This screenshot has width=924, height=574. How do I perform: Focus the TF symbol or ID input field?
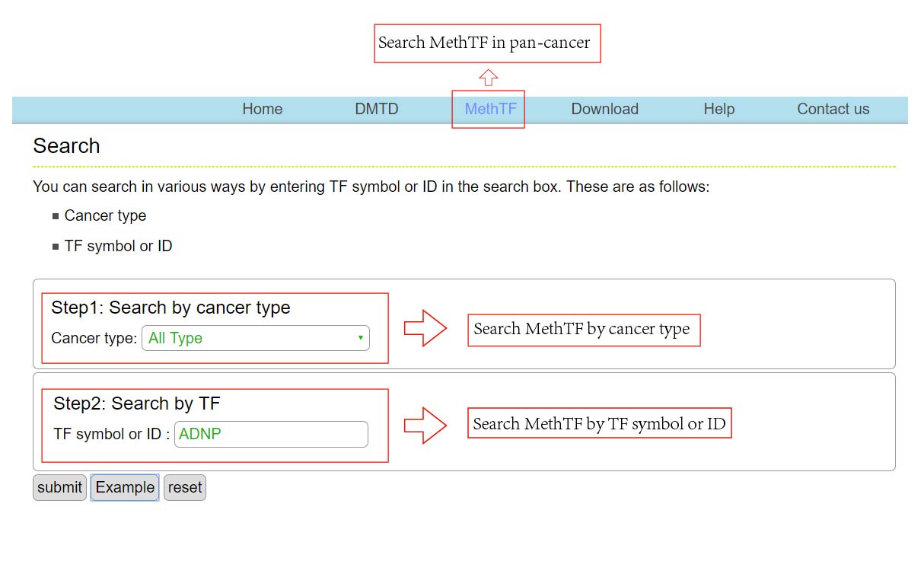click(271, 434)
